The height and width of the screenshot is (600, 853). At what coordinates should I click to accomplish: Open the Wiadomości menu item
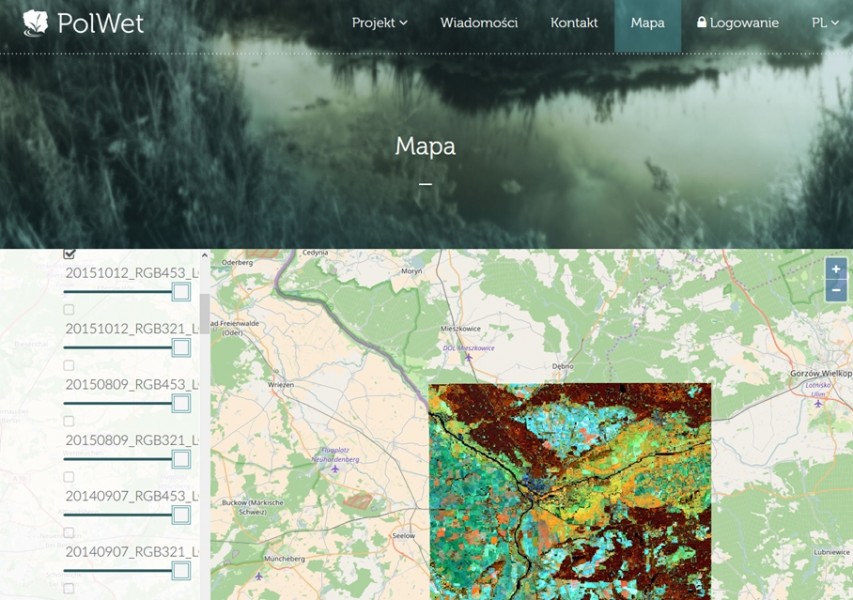tap(479, 23)
